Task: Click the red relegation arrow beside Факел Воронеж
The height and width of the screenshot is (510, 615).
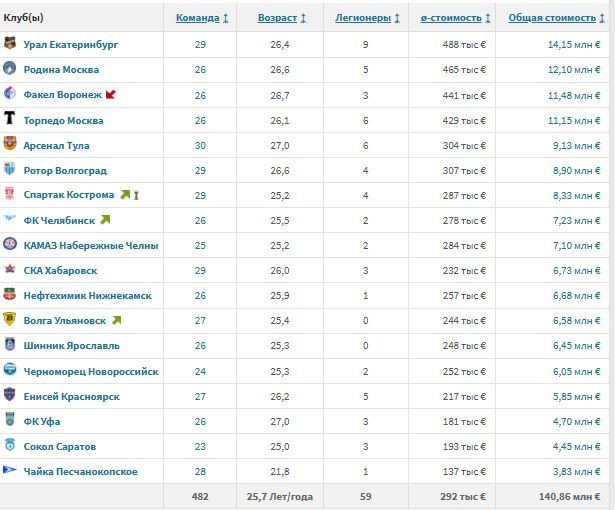Action: (111, 95)
